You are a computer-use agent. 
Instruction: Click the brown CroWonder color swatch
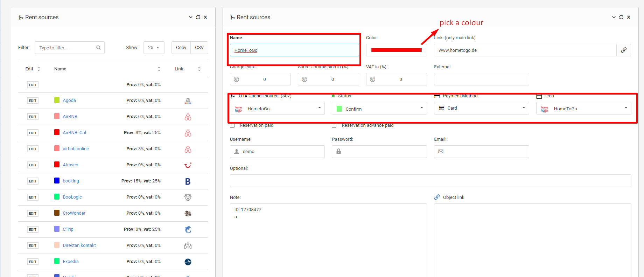point(57,213)
